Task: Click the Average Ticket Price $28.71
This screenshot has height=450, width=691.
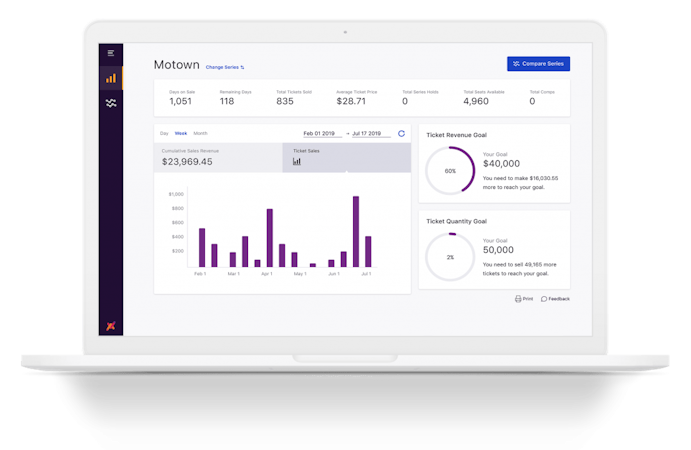Action: point(351,101)
